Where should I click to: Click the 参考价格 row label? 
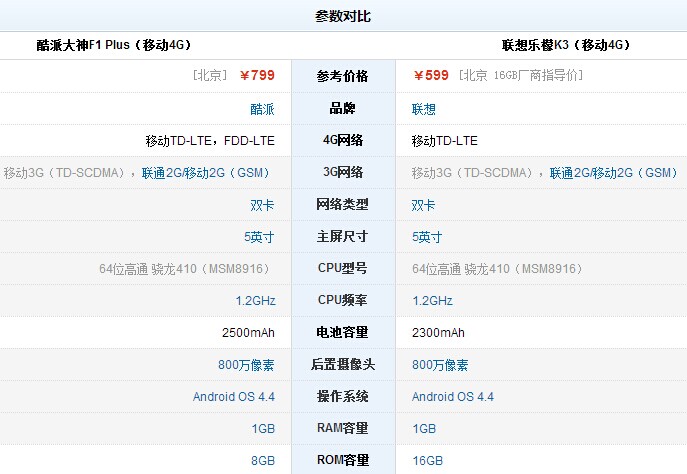343,76
